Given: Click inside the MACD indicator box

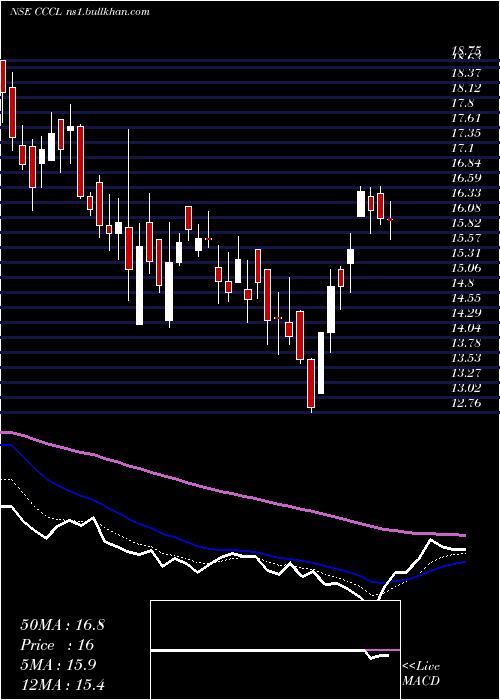Looking at the screenshot, I should 275,650.
